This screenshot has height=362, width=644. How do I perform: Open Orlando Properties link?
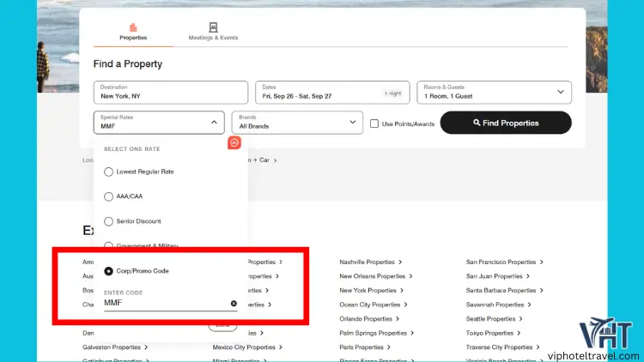tap(369, 319)
